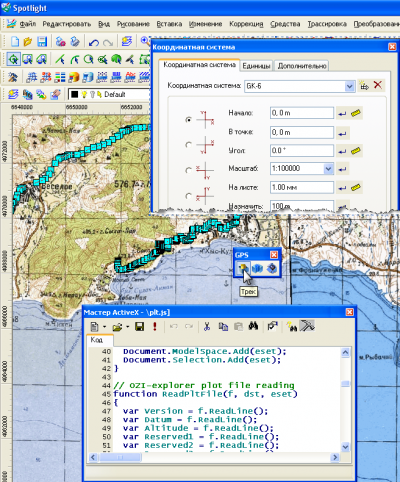Switch to the Единицы tab

(x=256, y=66)
